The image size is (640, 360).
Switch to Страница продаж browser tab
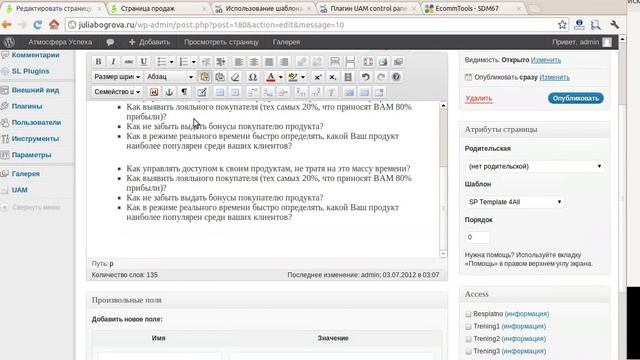coord(158,8)
